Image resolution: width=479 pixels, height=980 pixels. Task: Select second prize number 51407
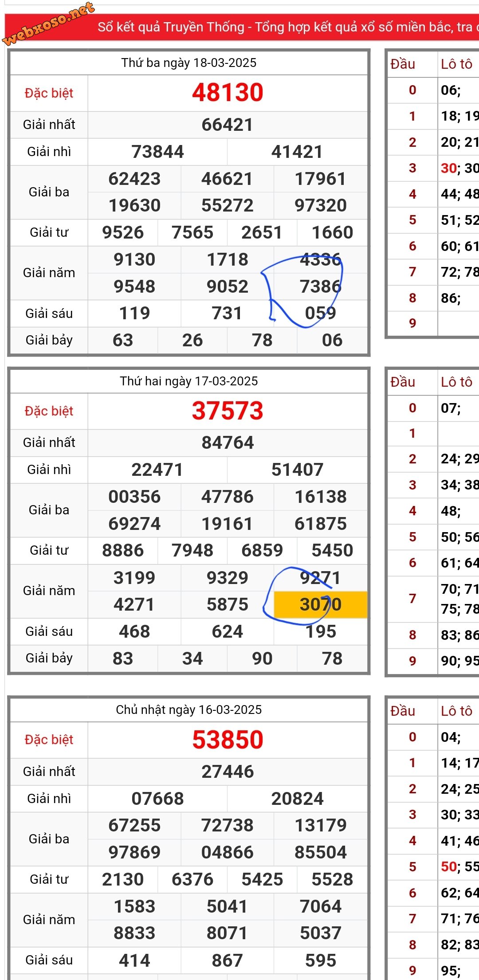297,470
